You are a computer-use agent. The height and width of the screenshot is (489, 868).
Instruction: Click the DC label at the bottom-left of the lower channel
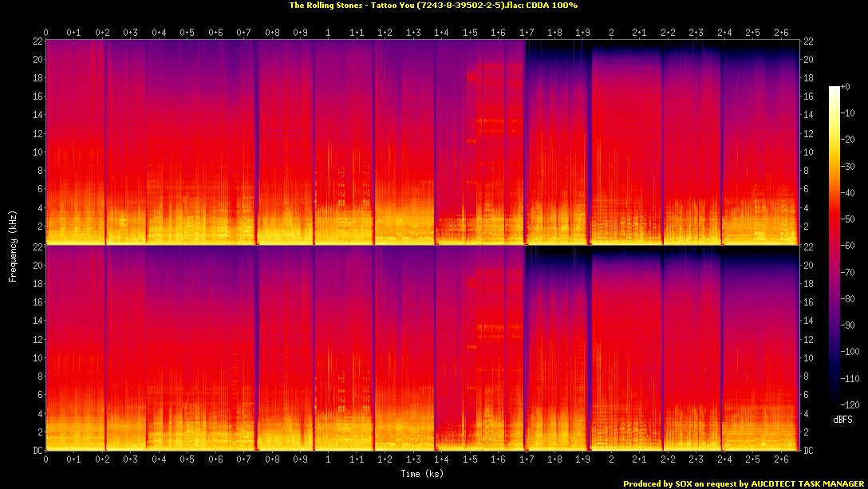[x=35, y=450]
